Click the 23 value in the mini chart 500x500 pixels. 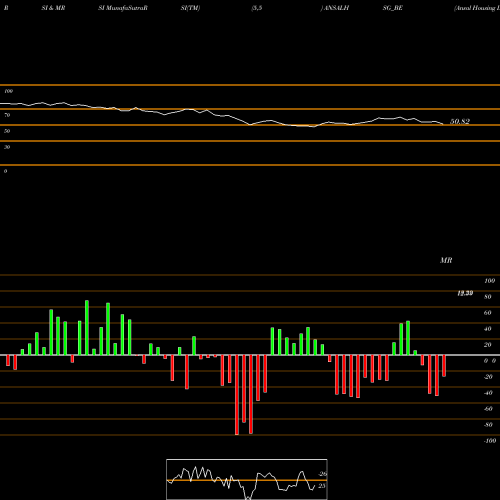pos(322,486)
